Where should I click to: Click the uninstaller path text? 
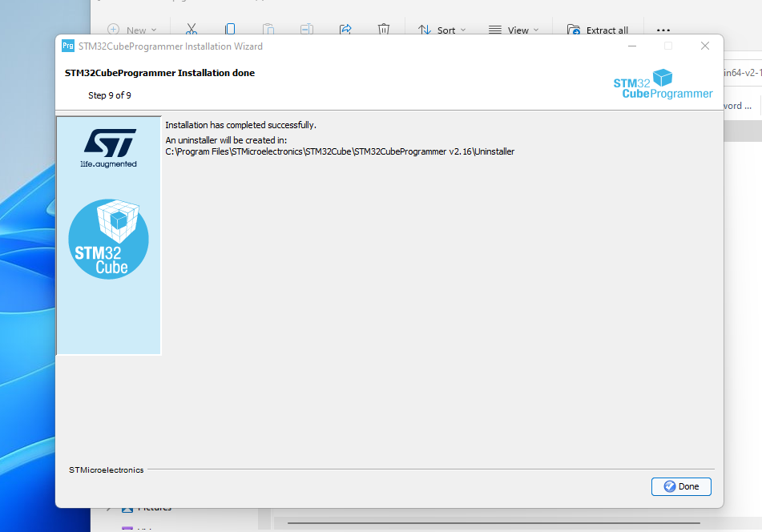click(x=340, y=151)
